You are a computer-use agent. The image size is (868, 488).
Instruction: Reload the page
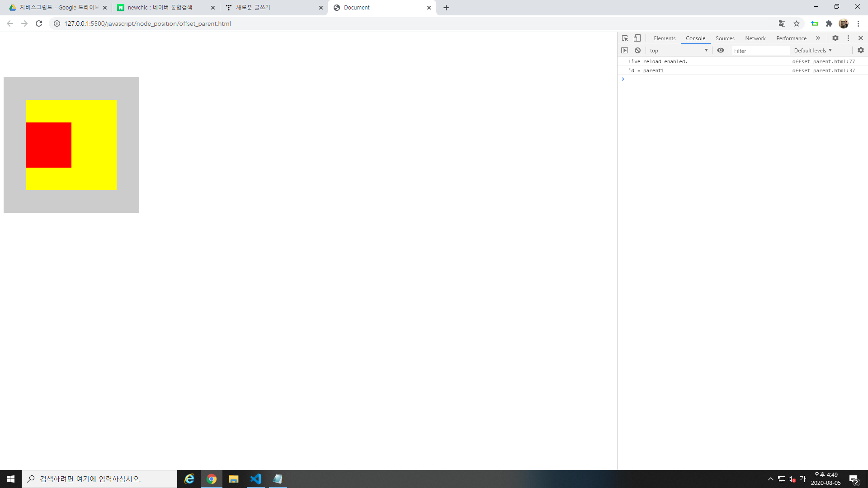coord(39,23)
